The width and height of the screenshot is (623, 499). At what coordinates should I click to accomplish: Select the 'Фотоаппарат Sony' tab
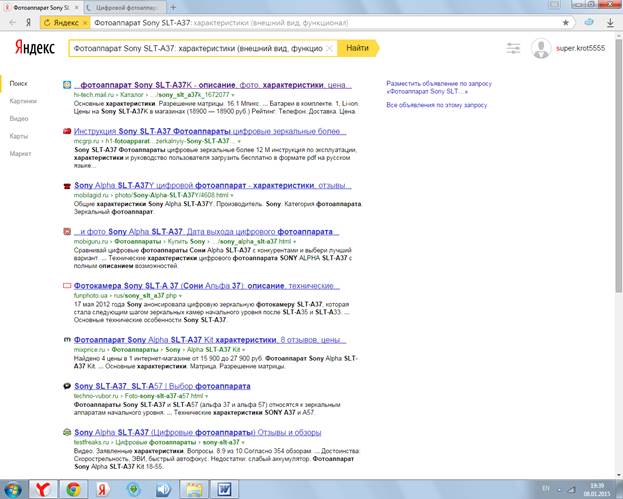41,7
